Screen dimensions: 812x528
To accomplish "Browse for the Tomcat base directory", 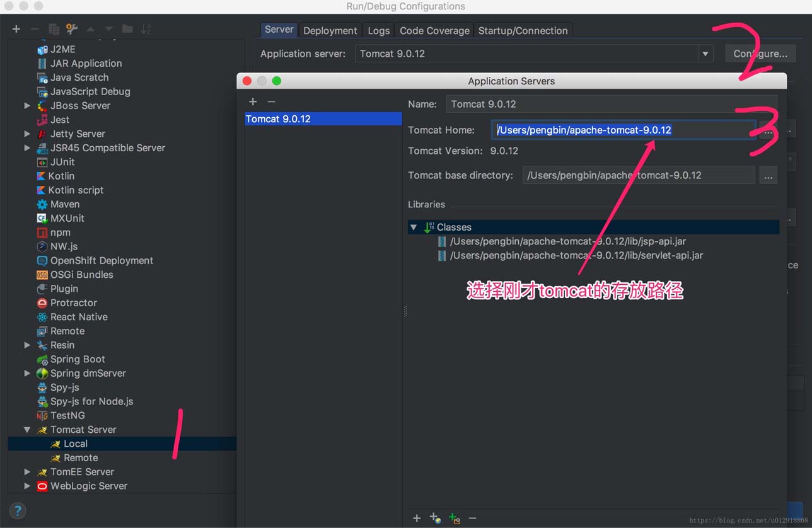I will (x=768, y=176).
